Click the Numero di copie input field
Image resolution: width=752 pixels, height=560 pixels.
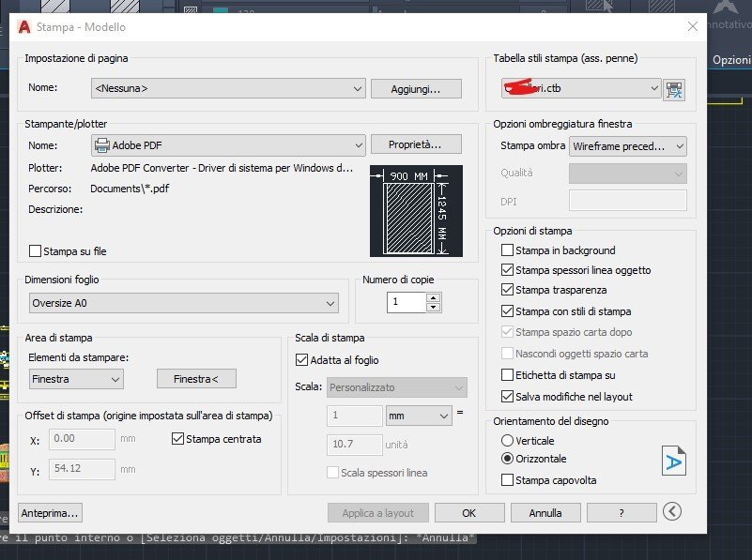tap(407, 302)
